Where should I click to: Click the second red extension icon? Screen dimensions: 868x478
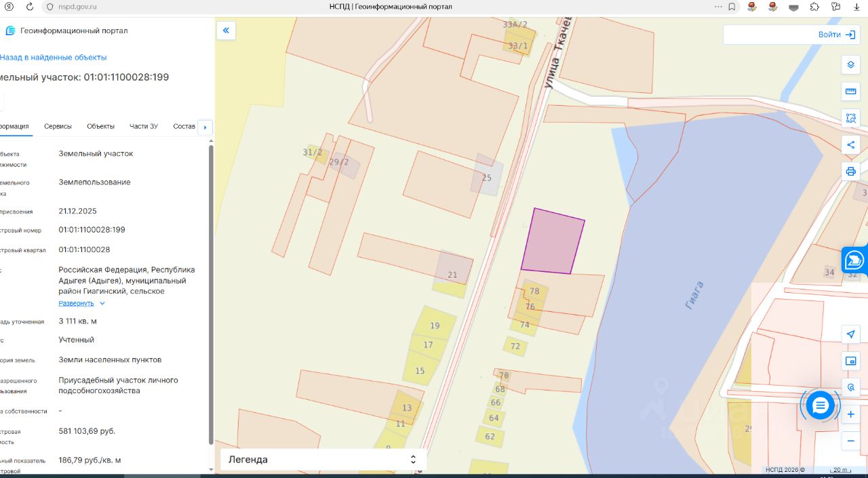pyautogui.click(x=772, y=7)
